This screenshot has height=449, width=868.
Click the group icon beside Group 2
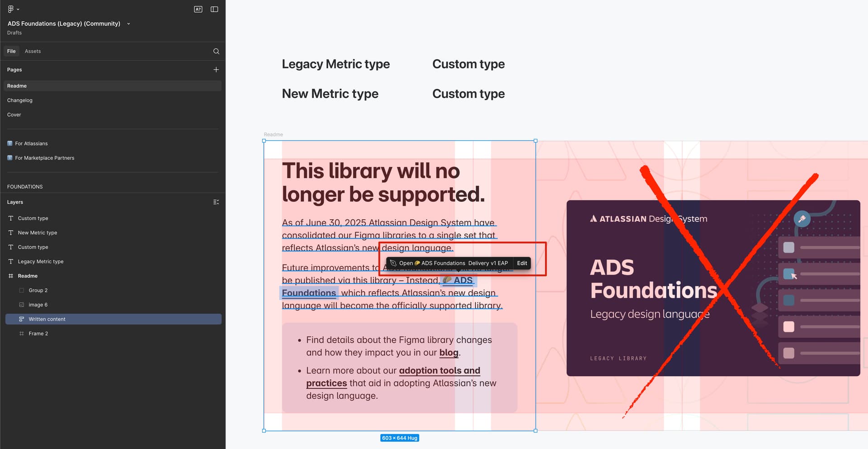point(22,290)
